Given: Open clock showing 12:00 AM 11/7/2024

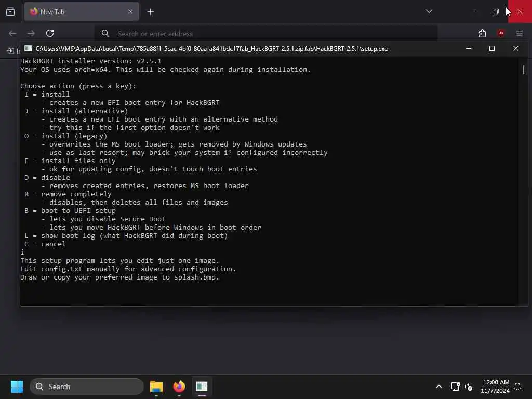Looking at the screenshot, I should point(495,387).
